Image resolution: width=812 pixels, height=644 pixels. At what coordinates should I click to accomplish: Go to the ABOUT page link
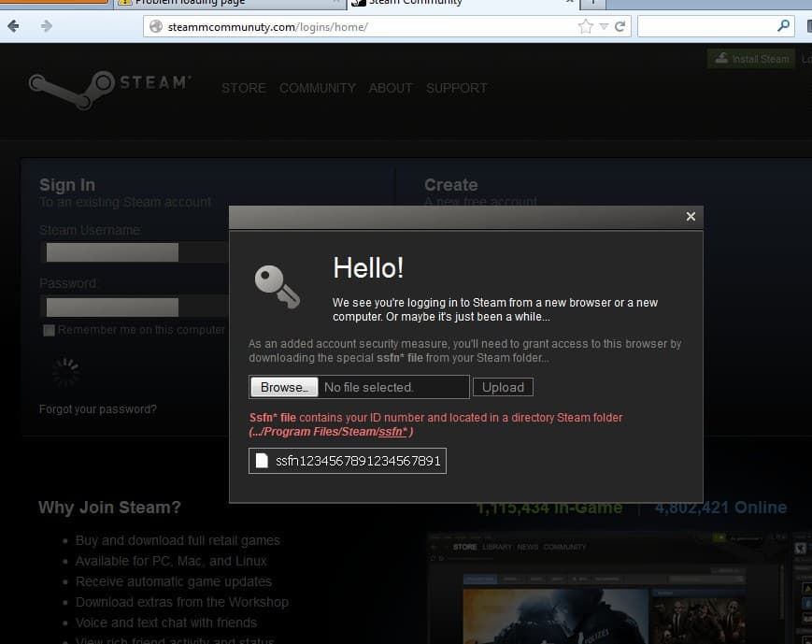coord(390,88)
